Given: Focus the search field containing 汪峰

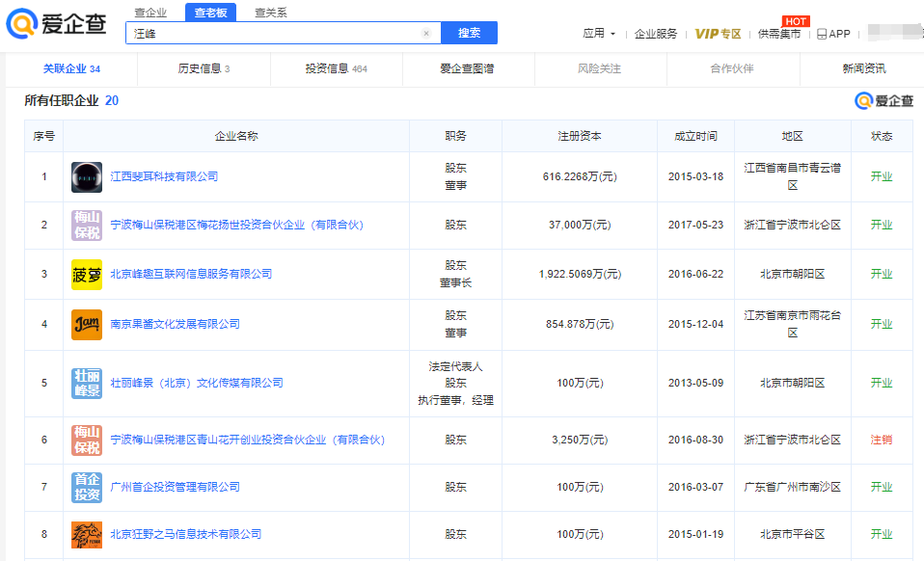Looking at the screenshot, I should (284, 33).
